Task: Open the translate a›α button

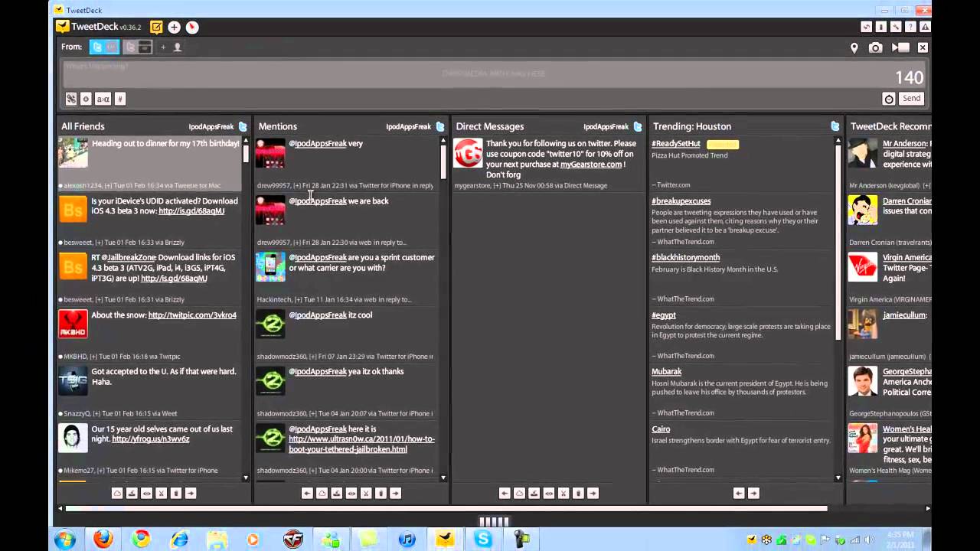Action: [x=103, y=99]
